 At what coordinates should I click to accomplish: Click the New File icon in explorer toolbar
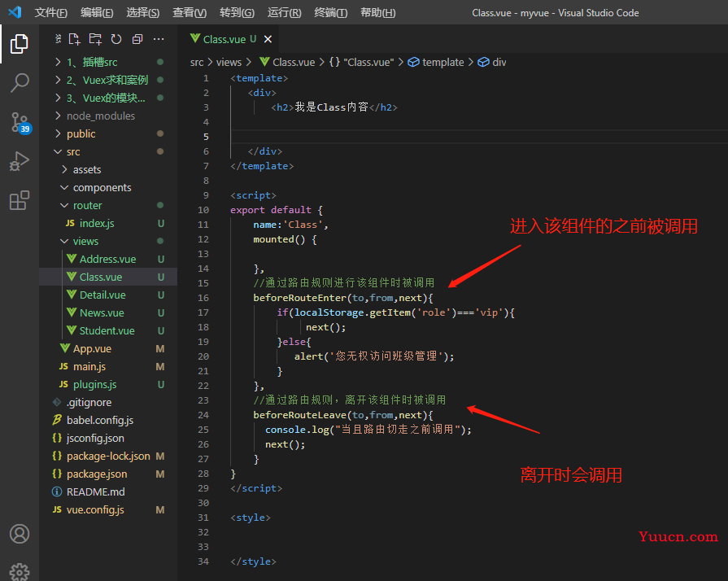[74, 39]
